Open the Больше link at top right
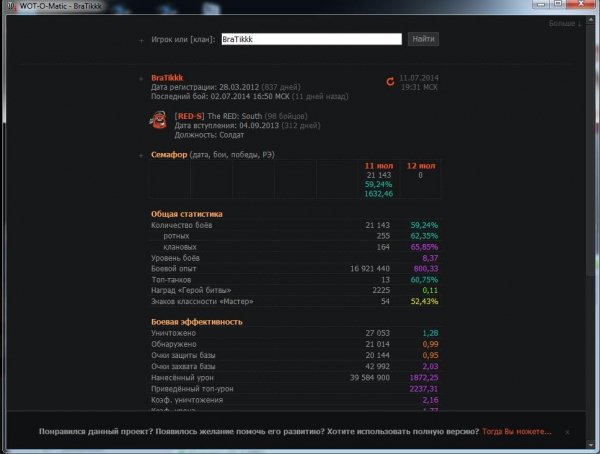The width and height of the screenshot is (600, 454). pos(564,23)
